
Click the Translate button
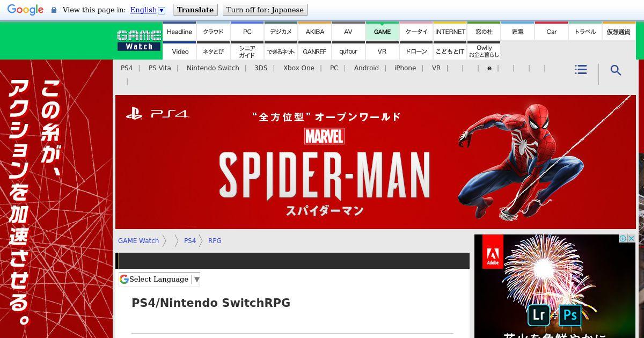(195, 10)
